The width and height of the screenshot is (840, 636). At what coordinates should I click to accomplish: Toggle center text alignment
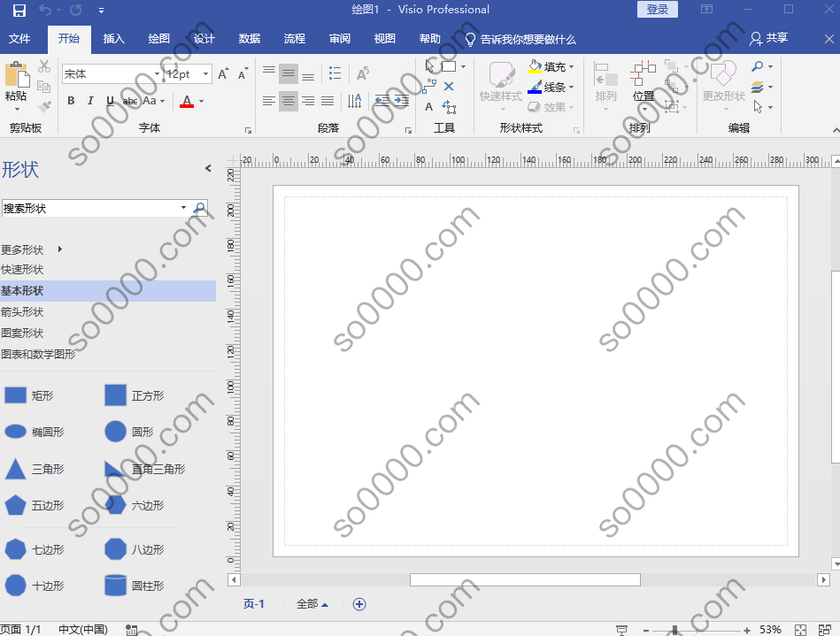(x=289, y=101)
